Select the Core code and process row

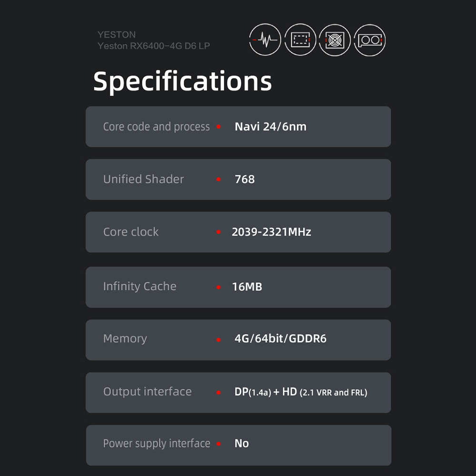point(238,127)
